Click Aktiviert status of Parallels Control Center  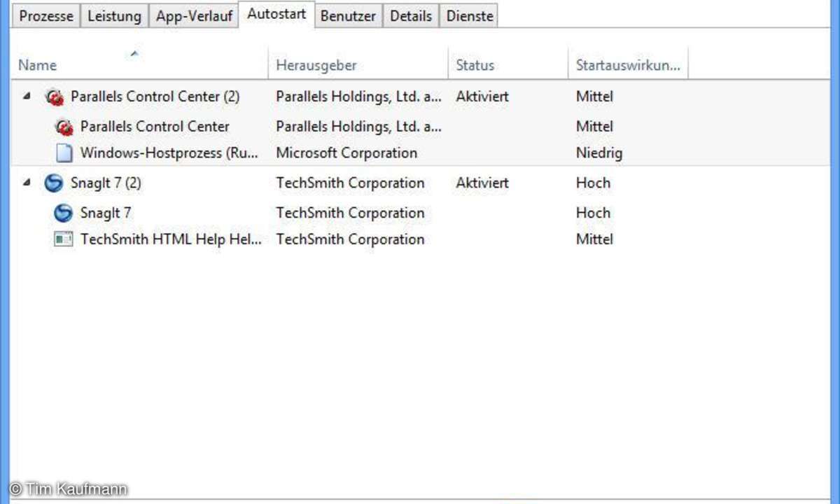click(x=482, y=97)
